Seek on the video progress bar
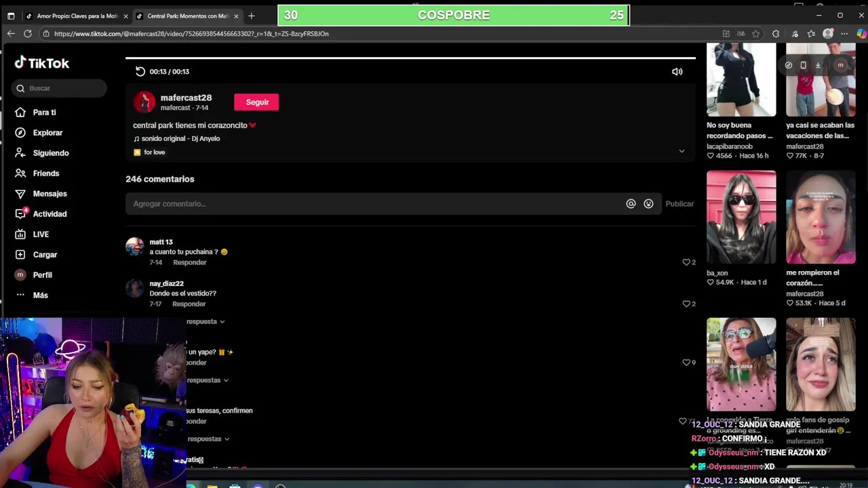Screen dimensions: 868x488 (x=410, y=58)
